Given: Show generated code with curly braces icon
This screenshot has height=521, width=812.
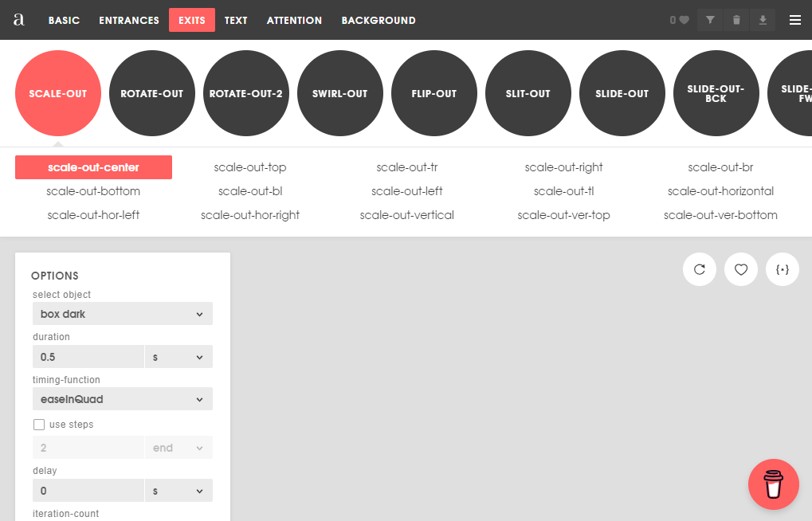Looking at the screenshot, I should click(x=783, y=269).
